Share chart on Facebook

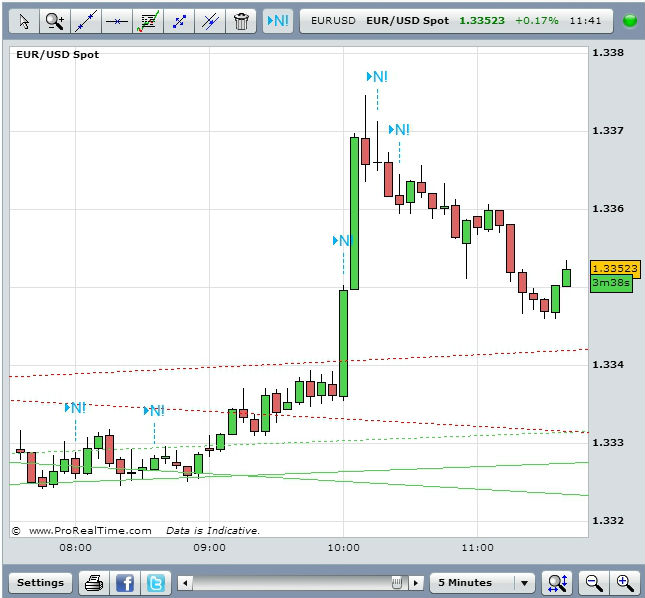125,583
